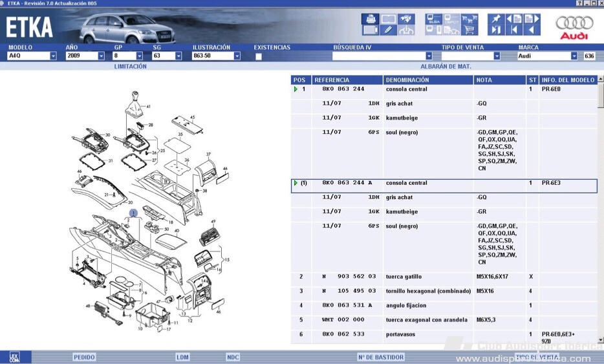Go to previous illustration page icon
The width and height of the screenshot is (604, 364).
514,19
